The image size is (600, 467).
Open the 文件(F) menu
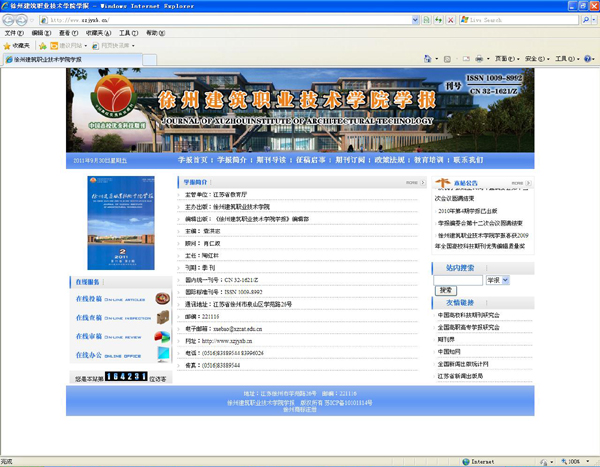point(14,33)
